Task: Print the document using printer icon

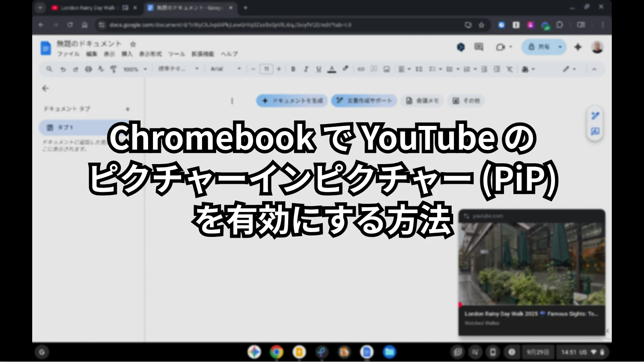Action: 88,69
